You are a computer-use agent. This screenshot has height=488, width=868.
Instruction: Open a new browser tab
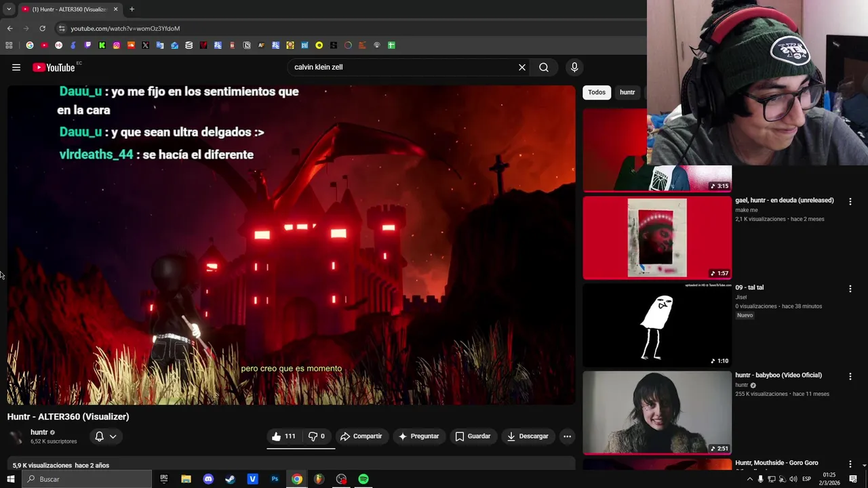(132, 9)
